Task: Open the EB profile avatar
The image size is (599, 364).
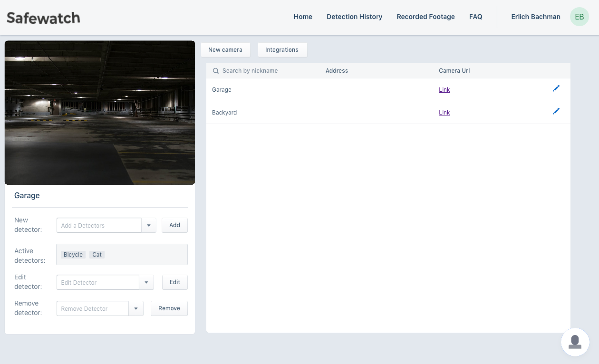Action: (x=580, y=17)
